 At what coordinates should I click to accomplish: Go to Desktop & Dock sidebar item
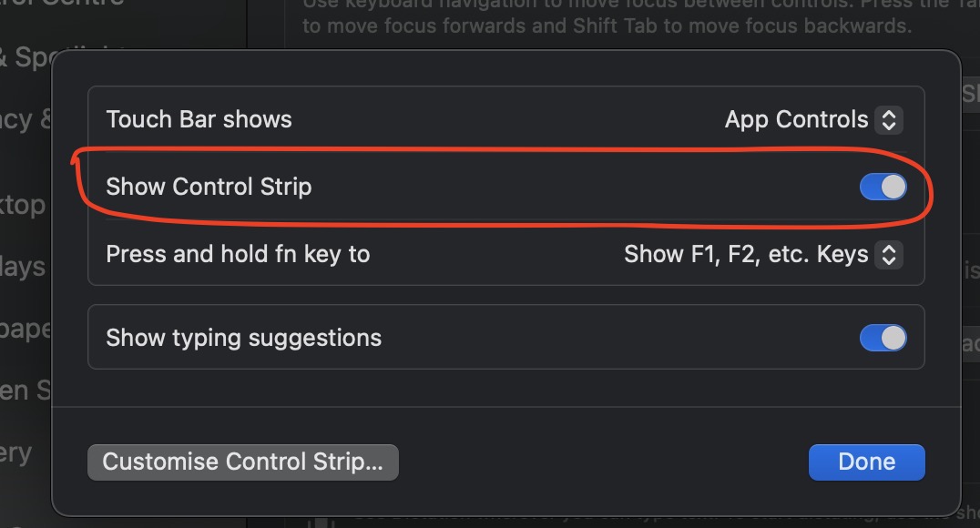pyautogui.click(x=23, y=205)
